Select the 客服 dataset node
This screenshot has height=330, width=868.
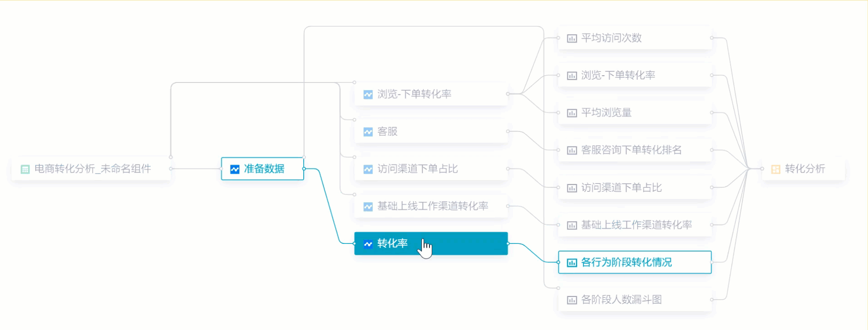tap(430, 131)
